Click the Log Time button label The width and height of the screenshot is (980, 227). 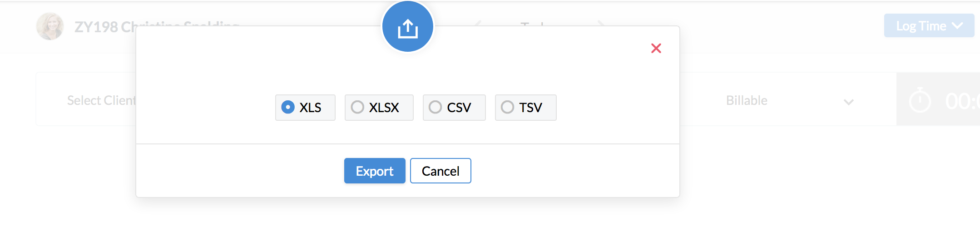tap(921, 26)
